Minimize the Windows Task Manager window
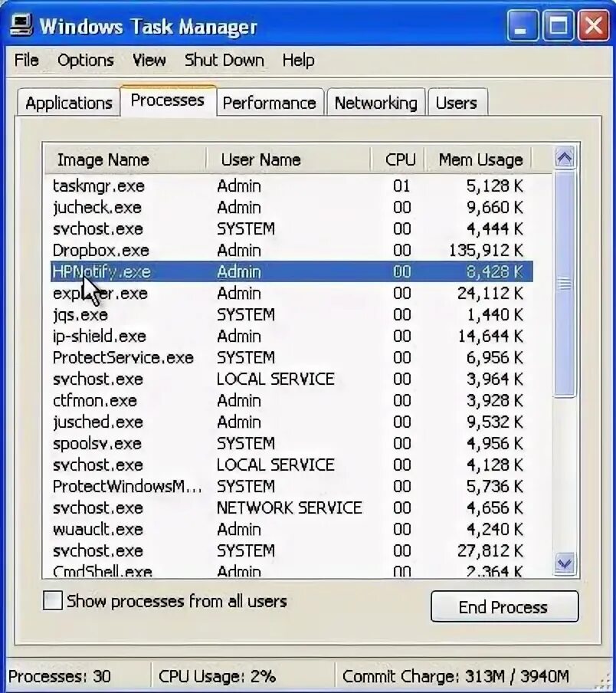The width and height of the screenshot is (616, 693). (523, 25)
